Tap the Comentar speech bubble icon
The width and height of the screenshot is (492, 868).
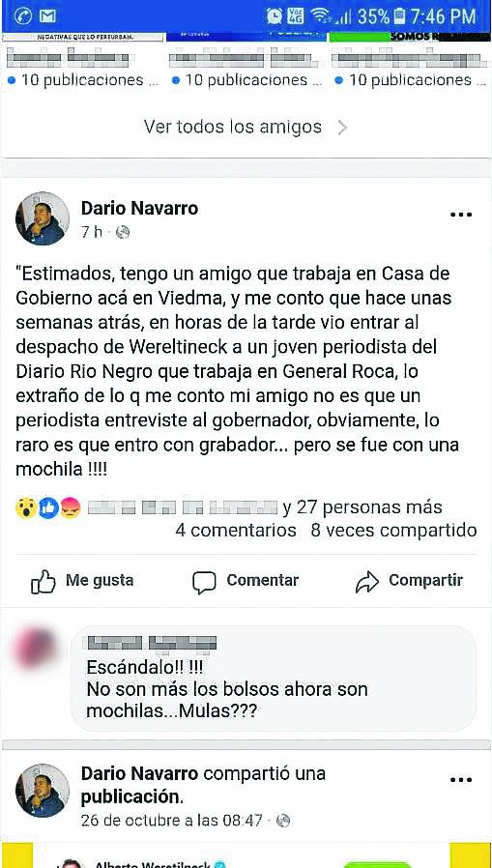(x=204, y=582)
